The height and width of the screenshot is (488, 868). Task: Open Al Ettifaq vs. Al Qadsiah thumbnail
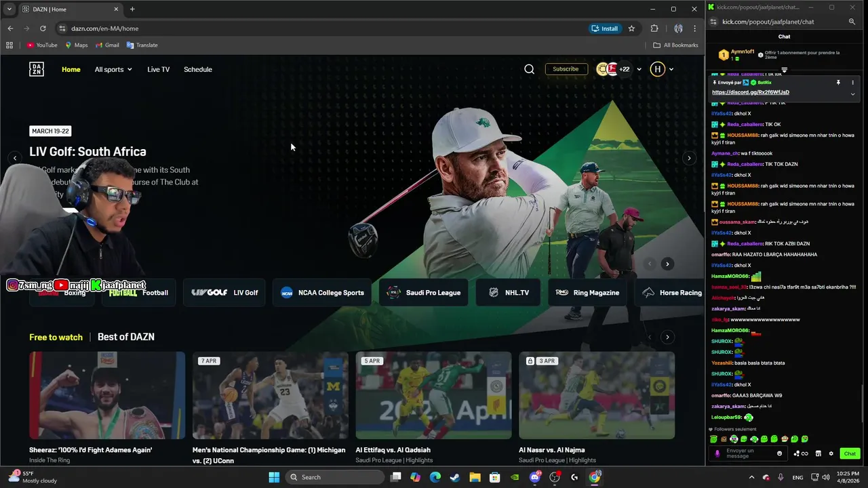(434, 395)
